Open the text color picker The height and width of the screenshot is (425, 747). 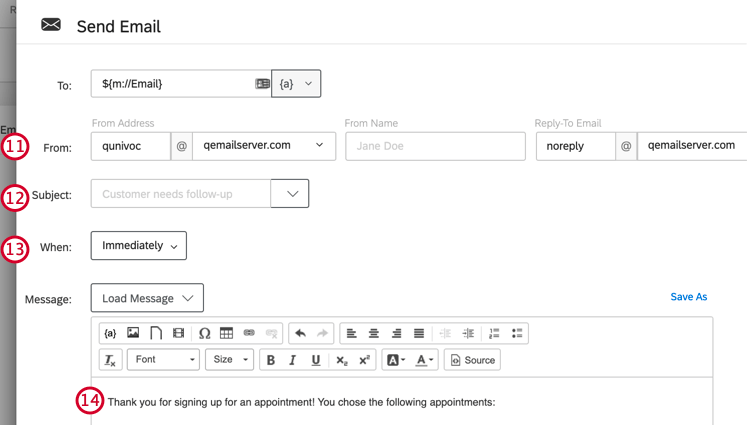(425, 360)
